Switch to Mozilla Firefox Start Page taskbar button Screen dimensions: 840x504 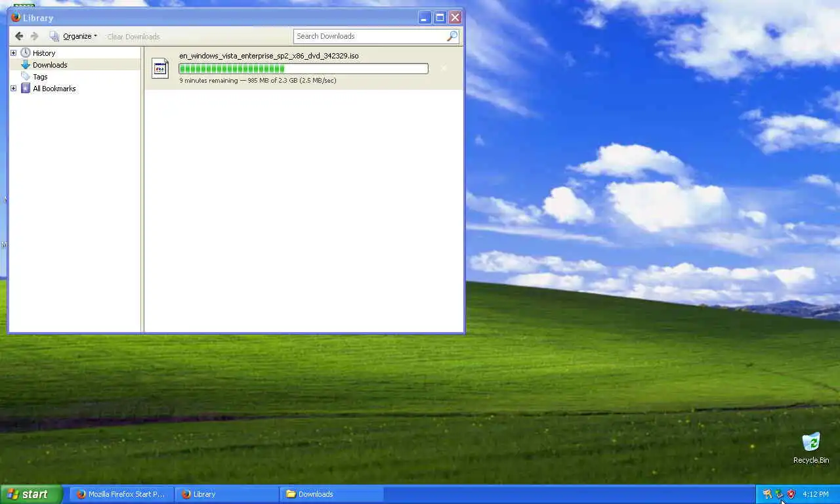click(121, 494)
